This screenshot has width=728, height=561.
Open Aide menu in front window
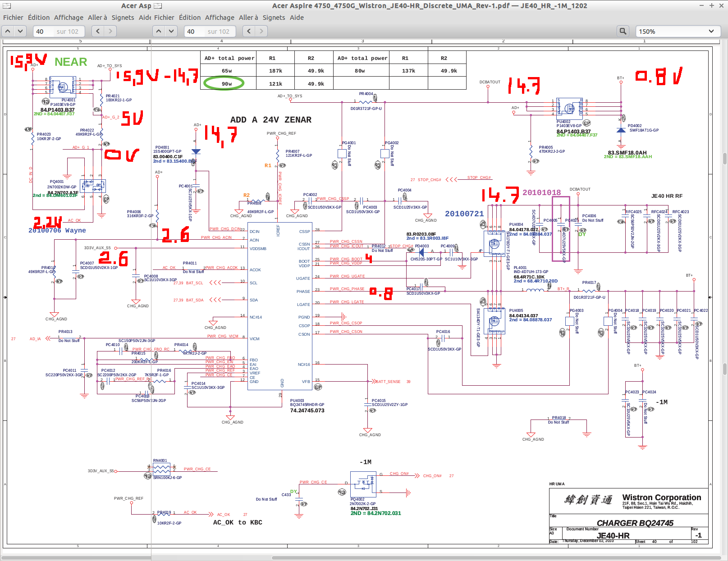pos(297,18)
